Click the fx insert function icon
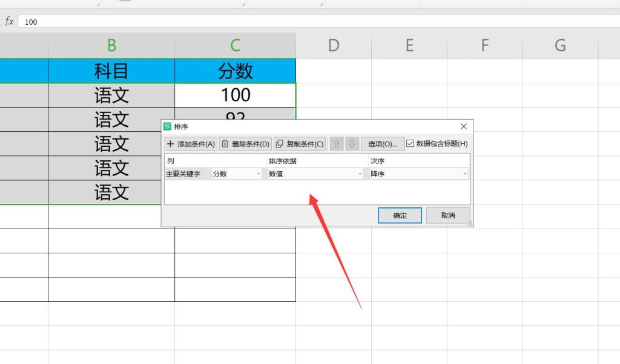This screenshot has width=620, height=364. coord(9,22)
